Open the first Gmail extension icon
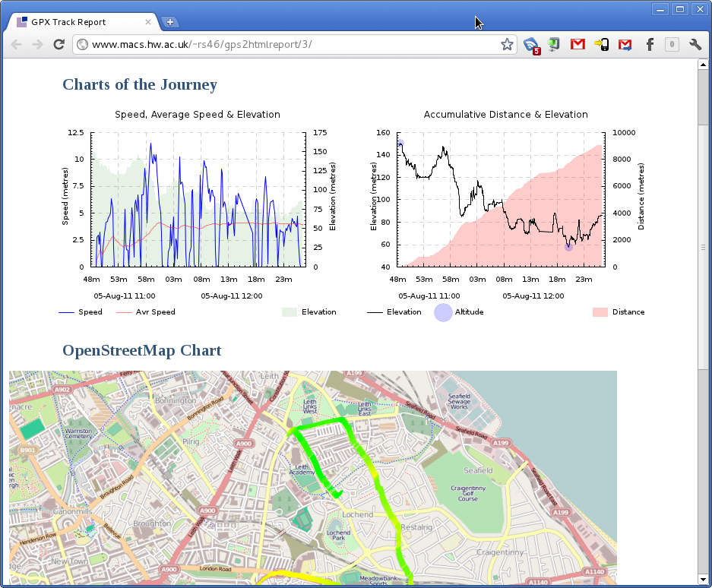The width and height of the screenshot is (712, 588). click(578, 45)
